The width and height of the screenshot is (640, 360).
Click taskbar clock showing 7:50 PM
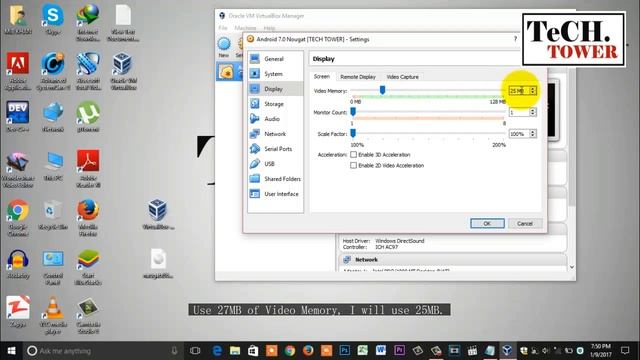(x=600, y=350)
